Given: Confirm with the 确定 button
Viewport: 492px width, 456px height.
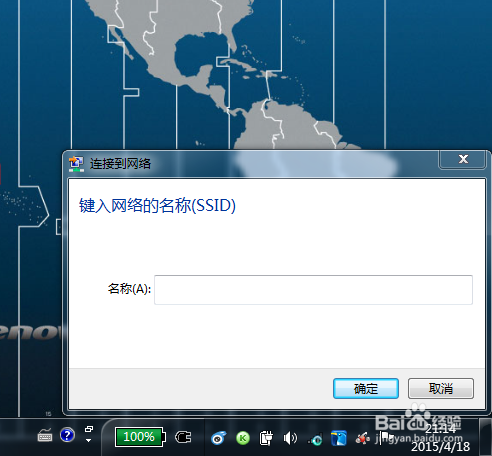Looking at the screenshot, I should (x=366, y=388).
